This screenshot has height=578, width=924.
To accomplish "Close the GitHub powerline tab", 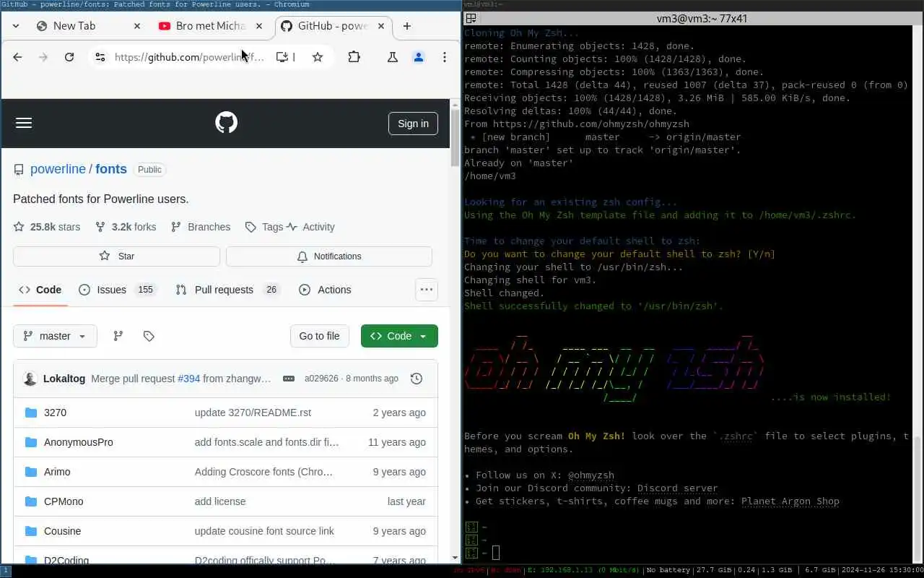I will tap(380, 26).
